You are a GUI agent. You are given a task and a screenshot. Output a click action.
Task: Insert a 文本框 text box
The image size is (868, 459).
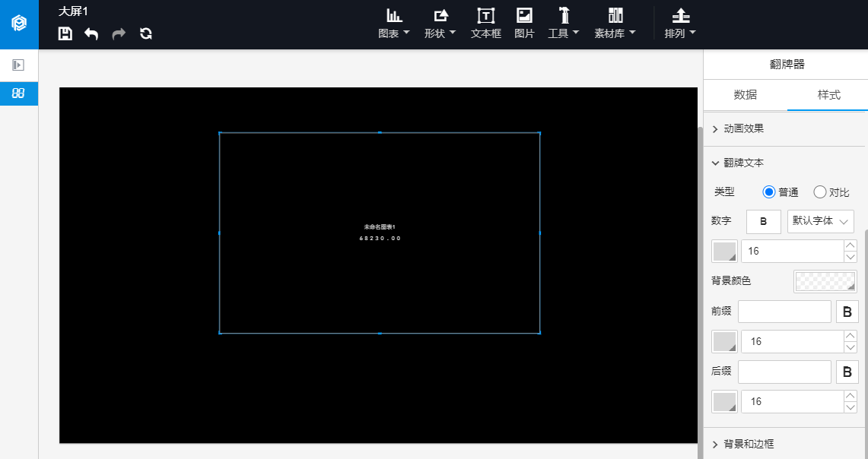click(x=486, y=24)
